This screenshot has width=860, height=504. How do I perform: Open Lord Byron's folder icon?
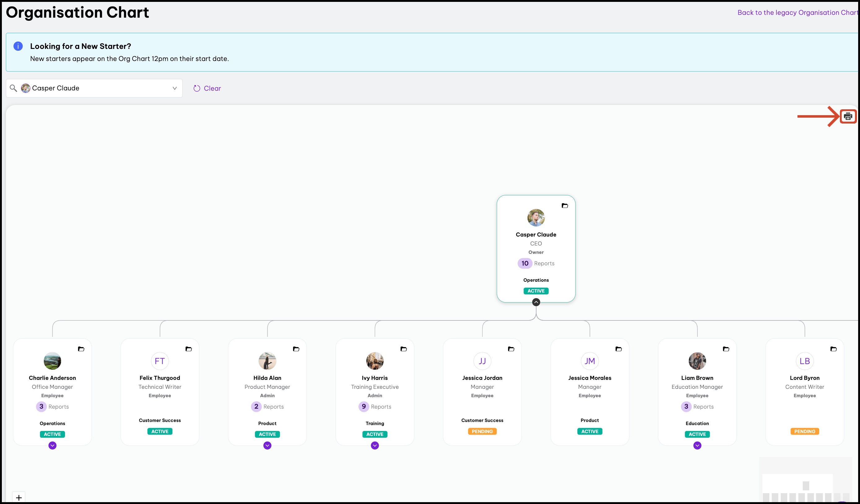click(x=833, y=349)
